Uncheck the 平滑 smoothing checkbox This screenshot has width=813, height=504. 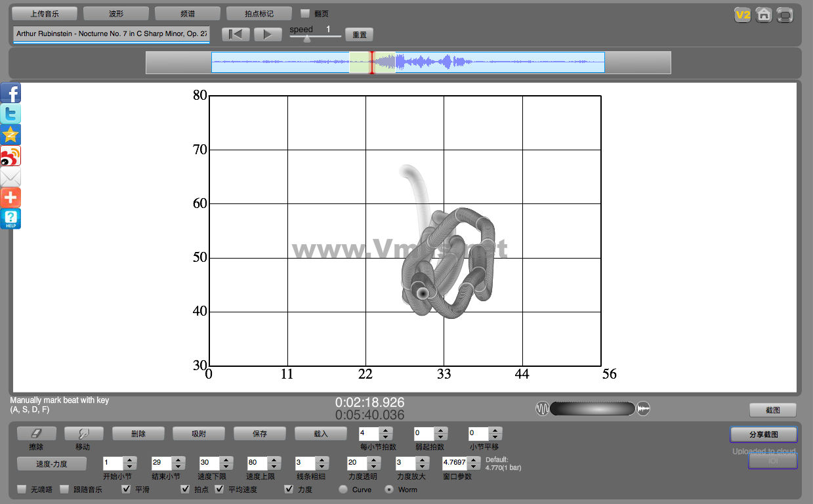click(x=127, y=489)
